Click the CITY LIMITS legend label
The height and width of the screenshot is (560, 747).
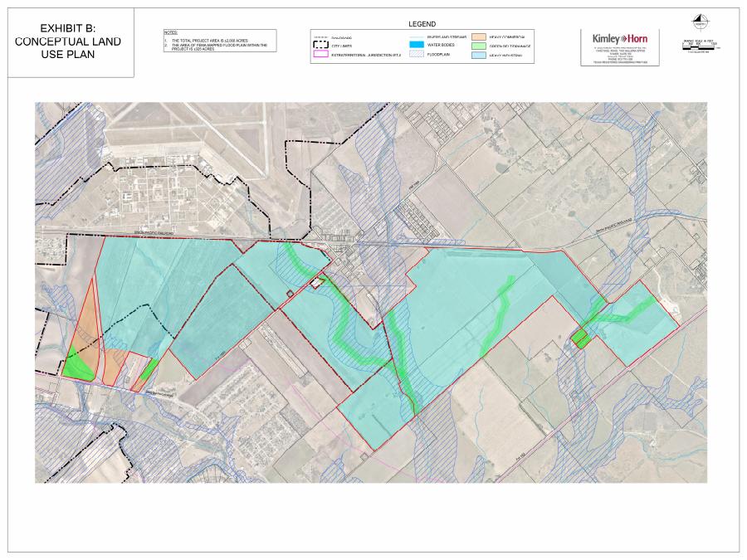342,46
